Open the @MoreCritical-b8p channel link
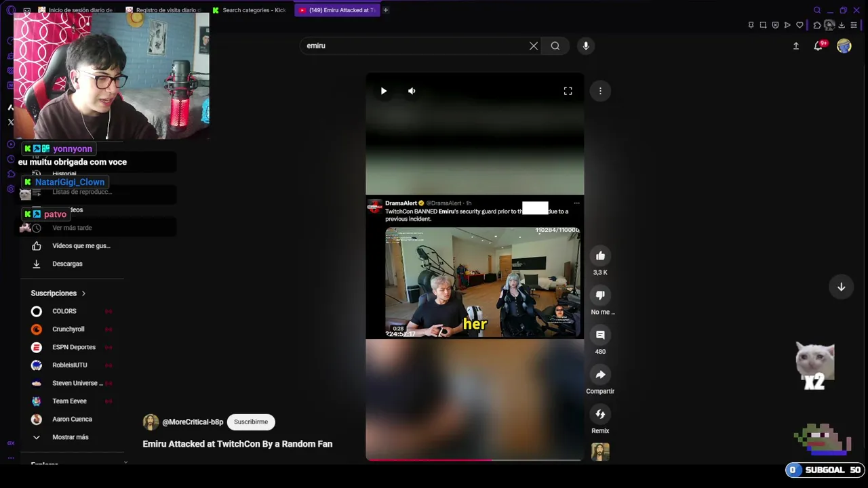Screen dimensions: 868x488 click(193, 422)
